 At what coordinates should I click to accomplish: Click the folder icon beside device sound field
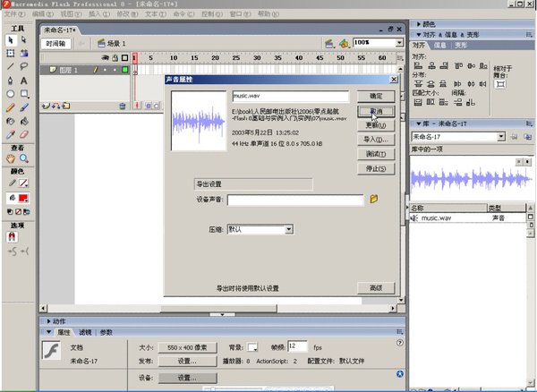coord(375,200)
